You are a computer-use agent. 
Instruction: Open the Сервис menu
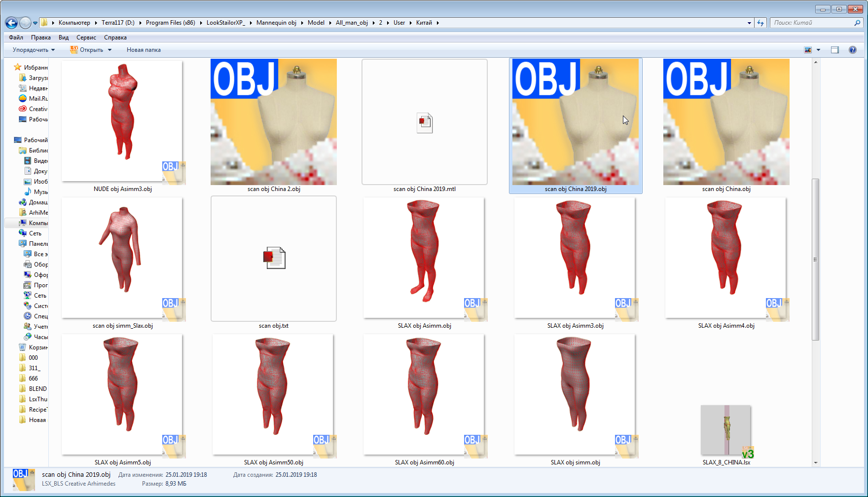point(86,38)
